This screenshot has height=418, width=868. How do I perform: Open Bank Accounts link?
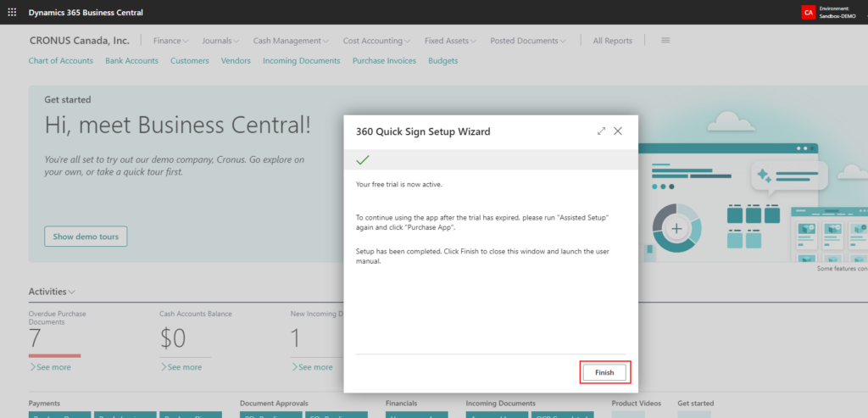(x=131, y=61)
